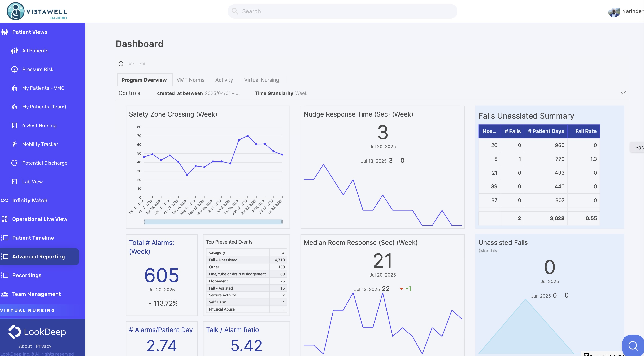Image resolution: width=644 pixels, height=356 pixels.
Task: Open the Privacy link in the footer
Action: [x=43, y=346]
